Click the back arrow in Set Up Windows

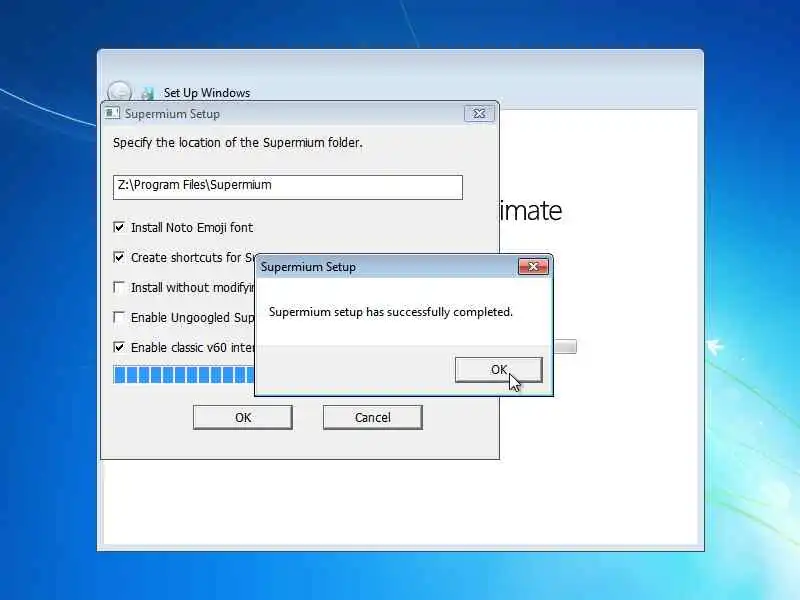pyautogui.click(x=119, y=92)
